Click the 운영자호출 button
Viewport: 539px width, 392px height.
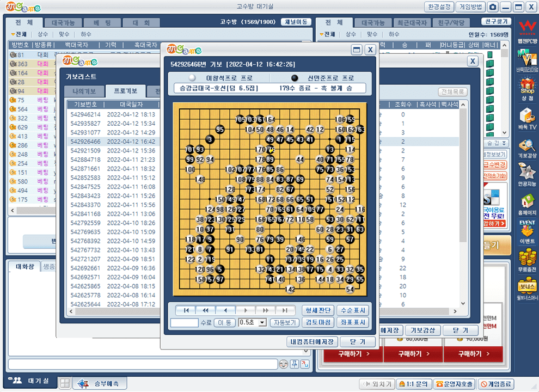455,384
